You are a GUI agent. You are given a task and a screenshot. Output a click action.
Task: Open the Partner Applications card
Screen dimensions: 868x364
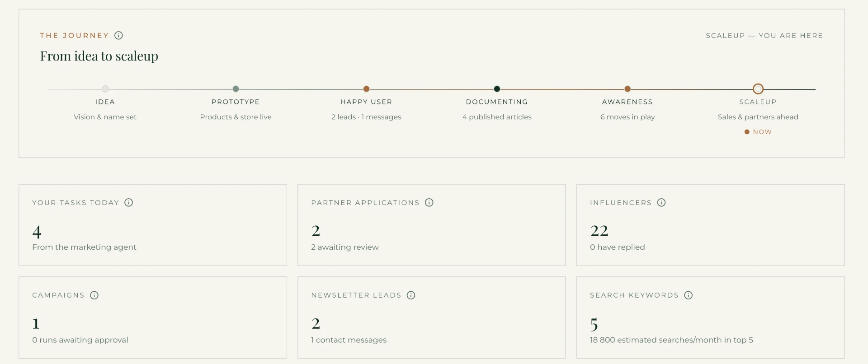(x=432, y=225)
